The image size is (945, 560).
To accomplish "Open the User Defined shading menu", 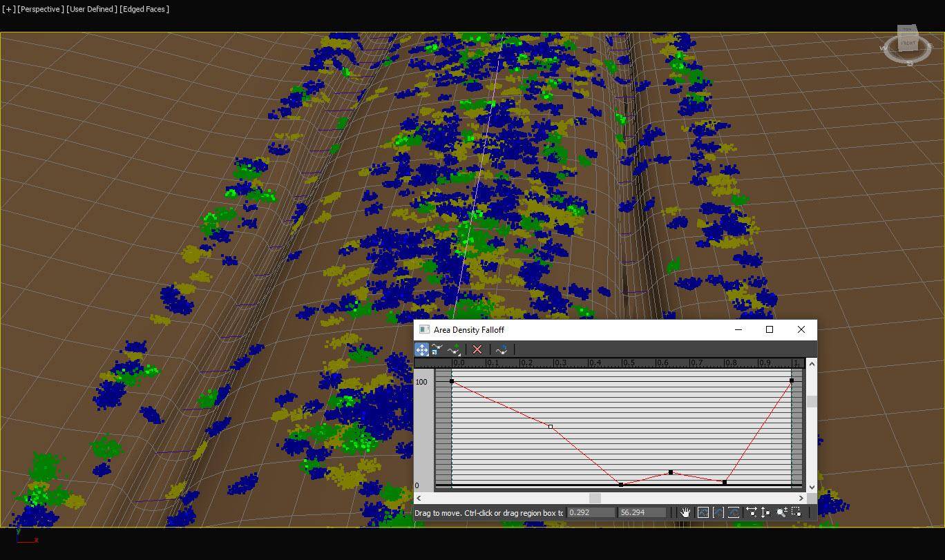I will [x=92, y=9].
